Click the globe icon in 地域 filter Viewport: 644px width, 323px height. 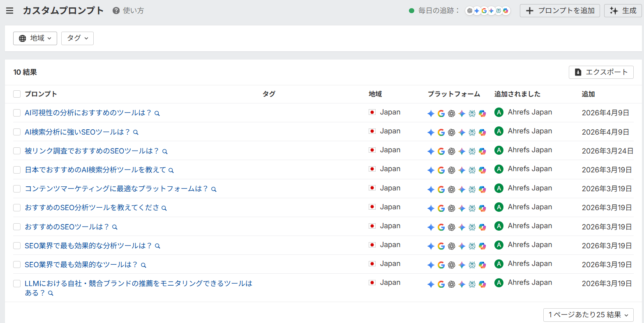tap(23, 38)
